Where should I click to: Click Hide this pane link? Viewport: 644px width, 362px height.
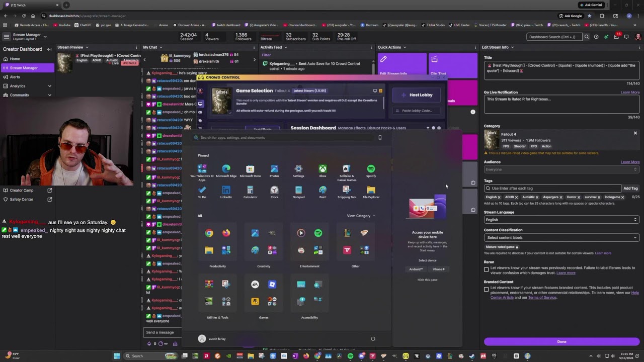pos(427,280)
